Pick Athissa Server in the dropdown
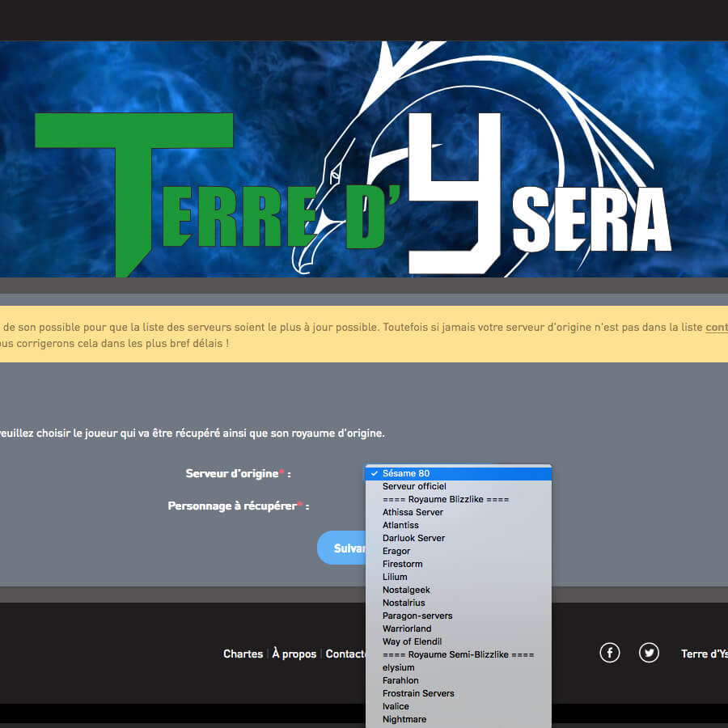 459,512
